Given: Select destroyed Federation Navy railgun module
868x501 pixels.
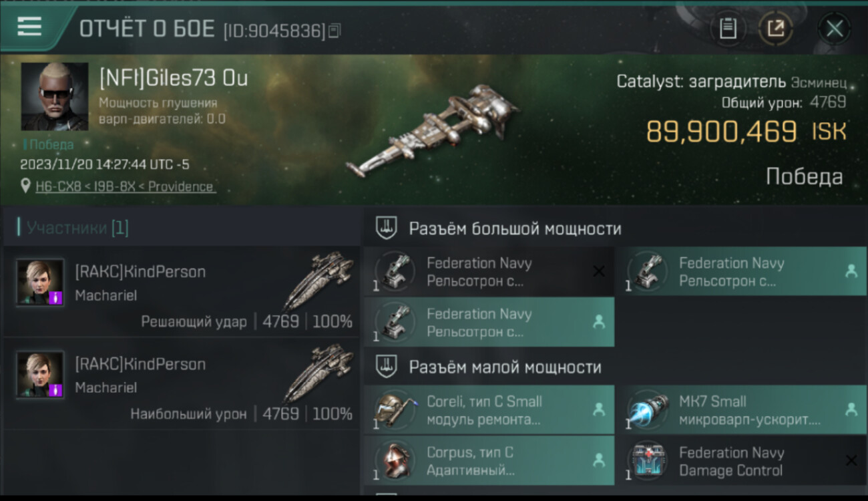Looking at the screenshot, I should (x=489, y=271).
